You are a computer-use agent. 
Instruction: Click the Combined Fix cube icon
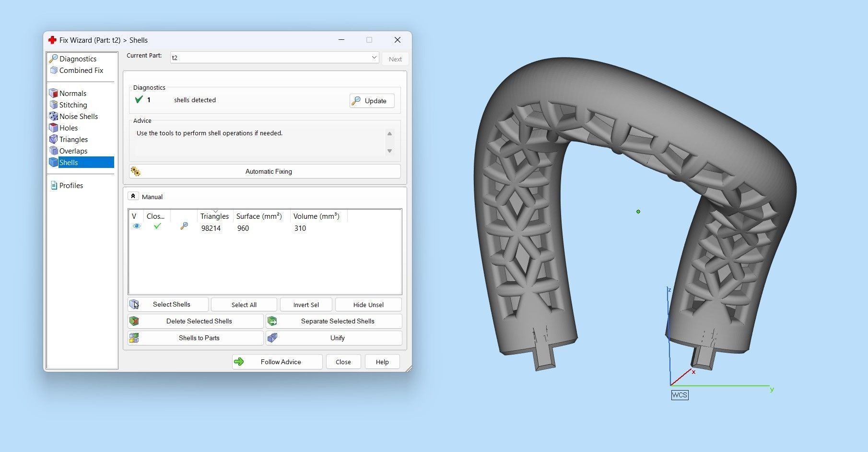click(54, 70)
